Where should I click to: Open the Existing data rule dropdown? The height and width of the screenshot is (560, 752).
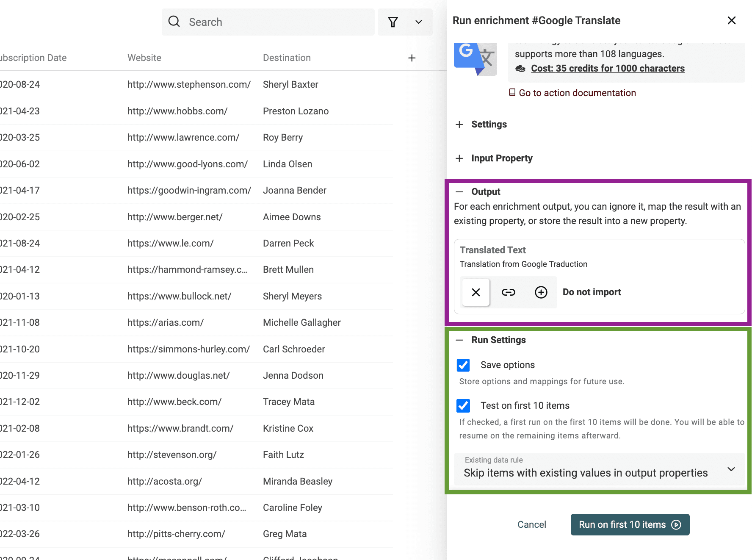[x=599, y=469]
